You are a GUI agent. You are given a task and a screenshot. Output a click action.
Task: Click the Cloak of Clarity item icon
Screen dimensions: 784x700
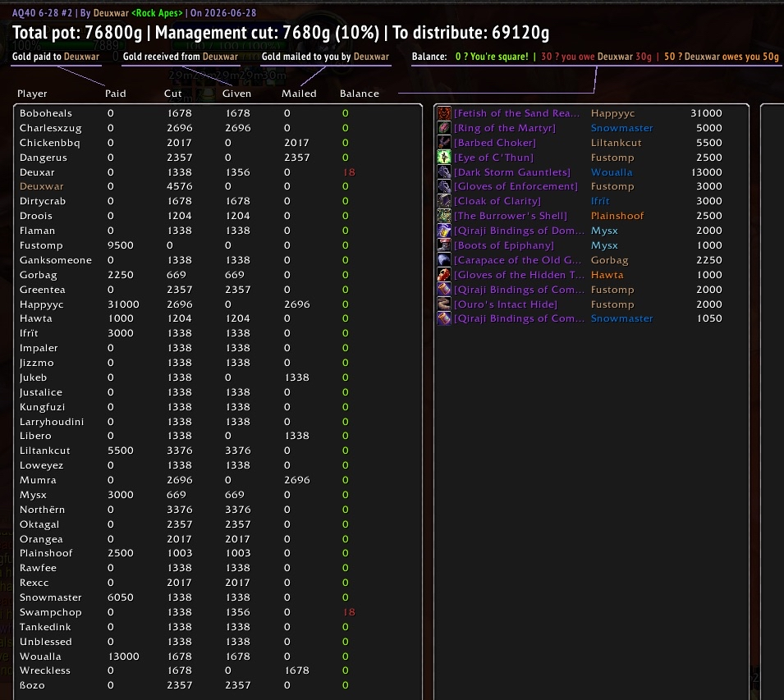[444, 201]
